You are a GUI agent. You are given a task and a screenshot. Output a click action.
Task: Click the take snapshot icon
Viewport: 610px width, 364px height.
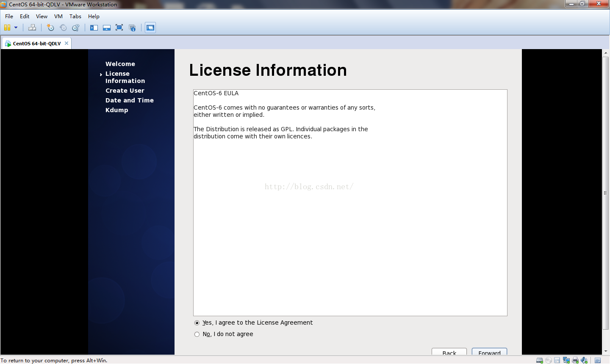pyautogui.click(x=50, y=28)
